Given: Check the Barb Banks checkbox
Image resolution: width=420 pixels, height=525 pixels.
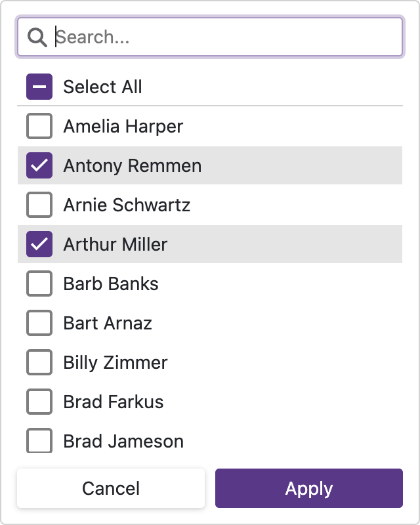Looking at the screenshot, I should (39, 283).
